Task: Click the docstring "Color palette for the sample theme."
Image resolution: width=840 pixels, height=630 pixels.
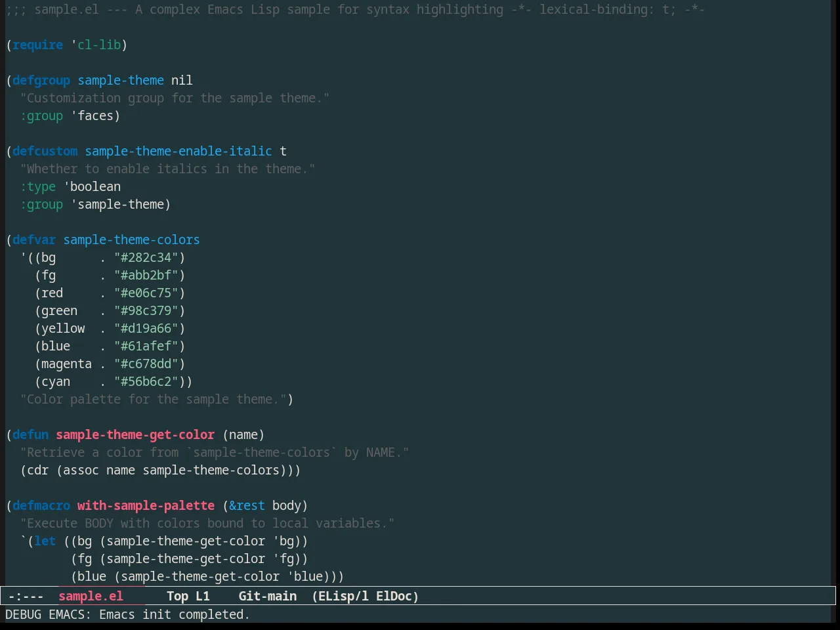Action: (154, 399)
